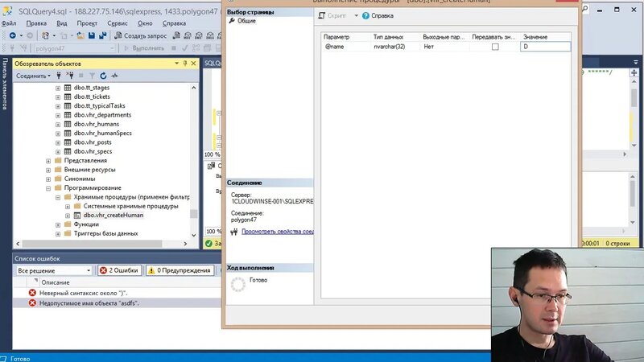Open the Скрипт dropdown arrow in dialog
This screenshot has height=362, width=644.
(x=356, y=15)
